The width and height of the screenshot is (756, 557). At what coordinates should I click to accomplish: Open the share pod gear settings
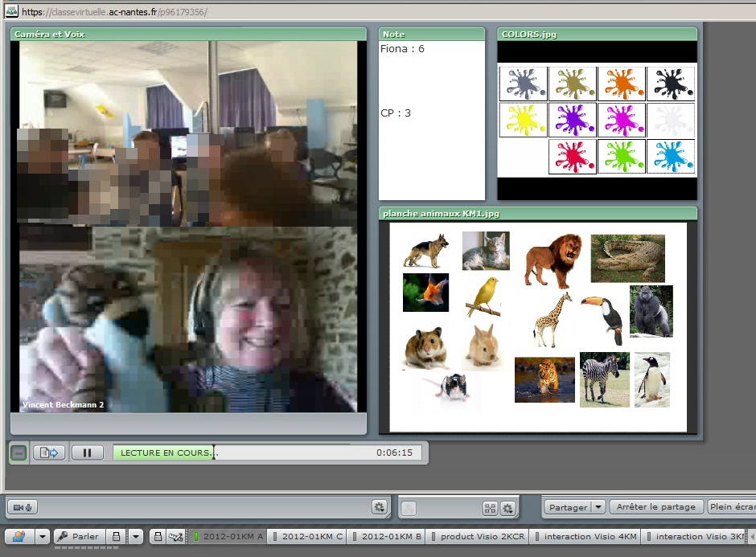[507, 508]
